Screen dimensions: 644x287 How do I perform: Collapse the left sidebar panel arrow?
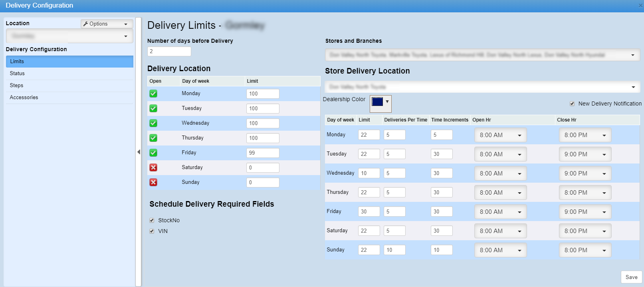point(139,152)
